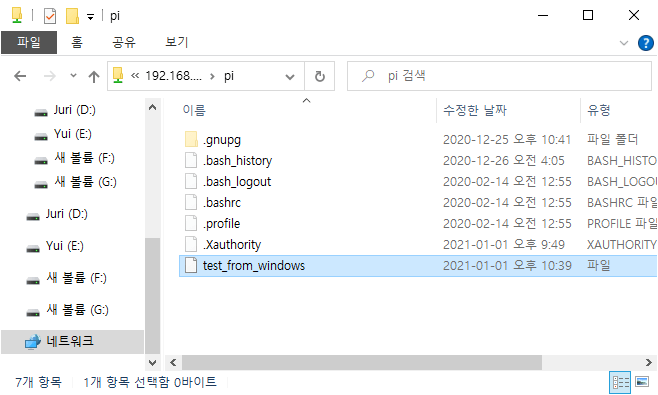Sort by the 이름 column header
This screenshot has width=658, height=395.
coord(194,110)
